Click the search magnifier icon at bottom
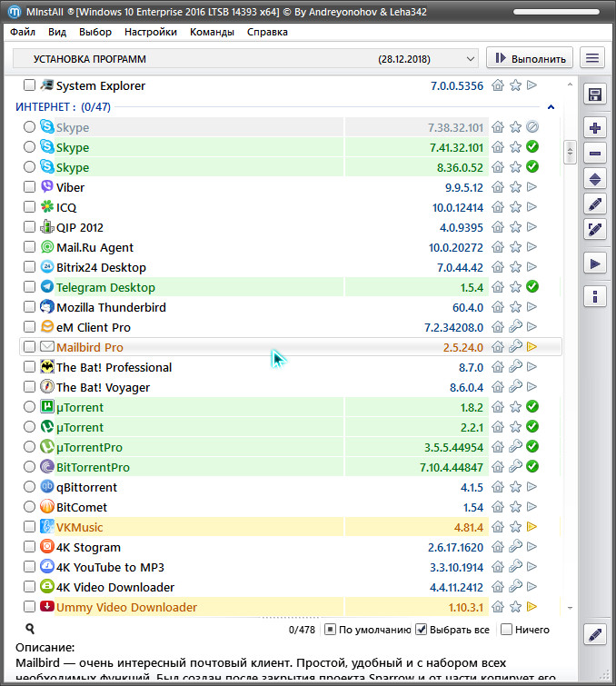The height and width of the screenshot is (686, 616). coord(30,629)
